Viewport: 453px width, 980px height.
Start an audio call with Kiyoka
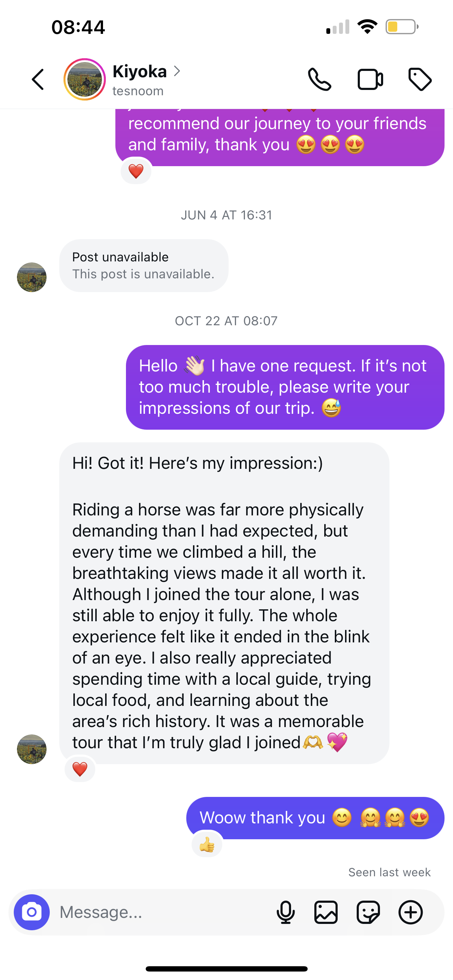(x=320, y=79)
